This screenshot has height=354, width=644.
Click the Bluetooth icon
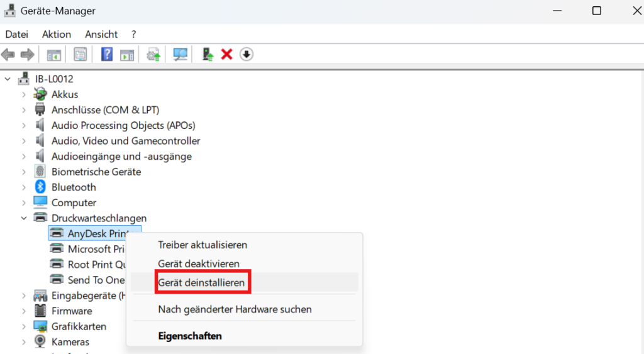(40, 187)
